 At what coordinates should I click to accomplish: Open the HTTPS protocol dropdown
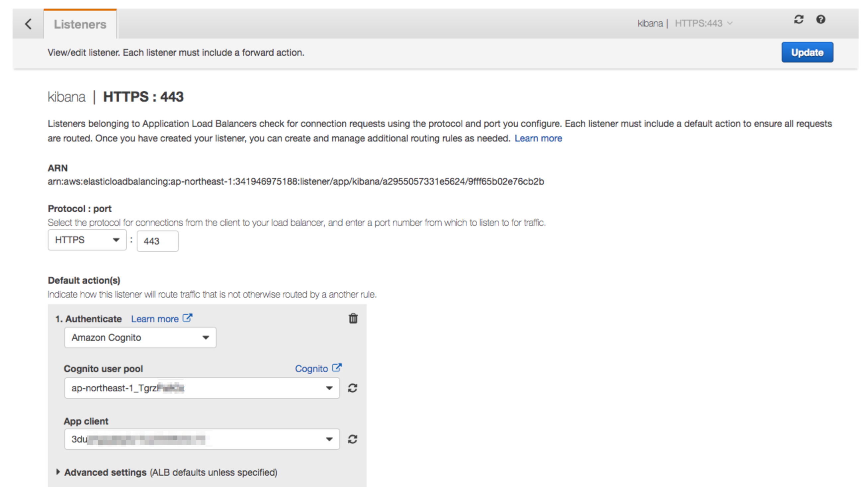coord(87,240)
